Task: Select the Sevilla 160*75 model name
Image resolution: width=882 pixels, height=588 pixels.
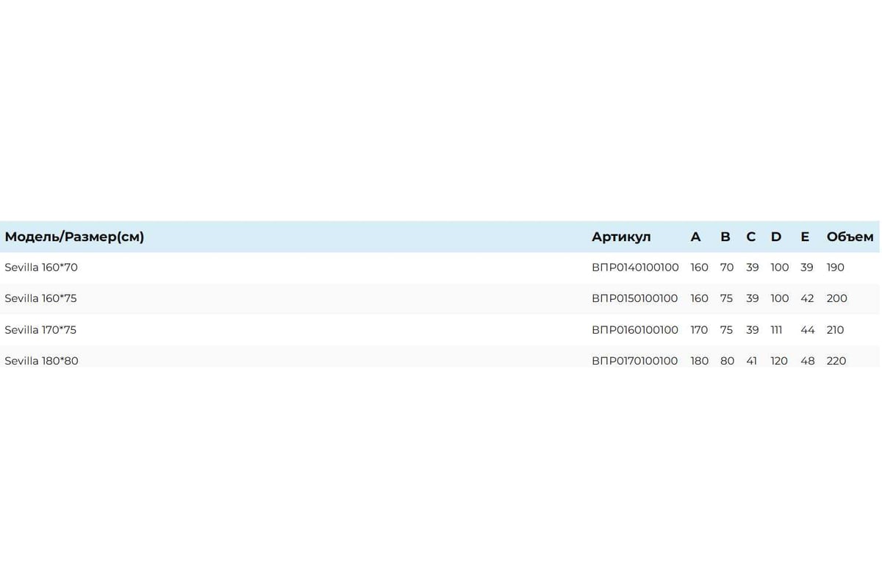Action: 40,298
